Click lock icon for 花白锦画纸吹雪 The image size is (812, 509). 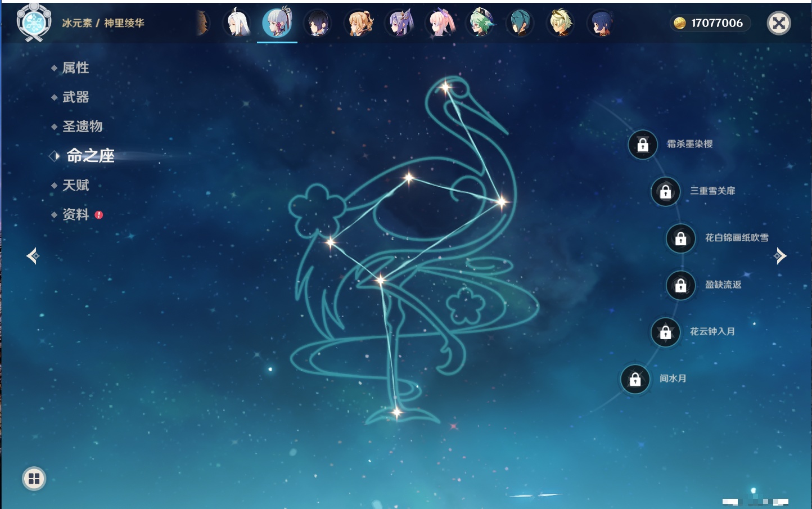coord(680,238)
